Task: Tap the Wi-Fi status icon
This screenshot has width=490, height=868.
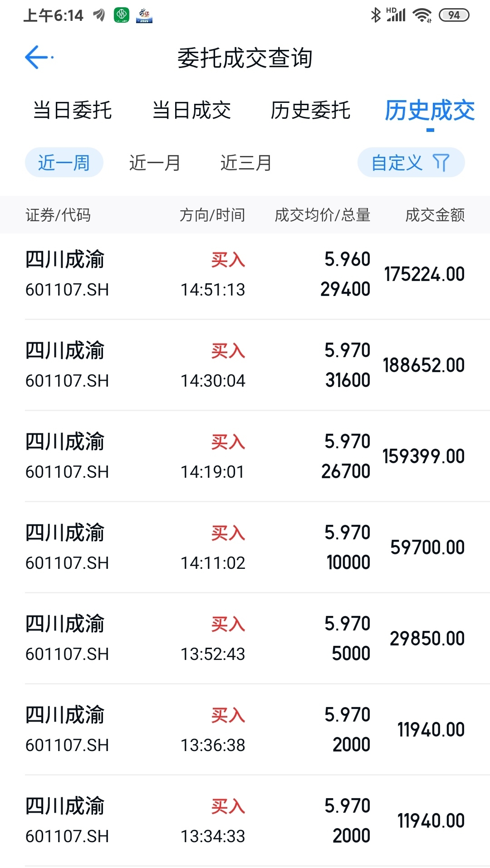Action: pos(422,15)
